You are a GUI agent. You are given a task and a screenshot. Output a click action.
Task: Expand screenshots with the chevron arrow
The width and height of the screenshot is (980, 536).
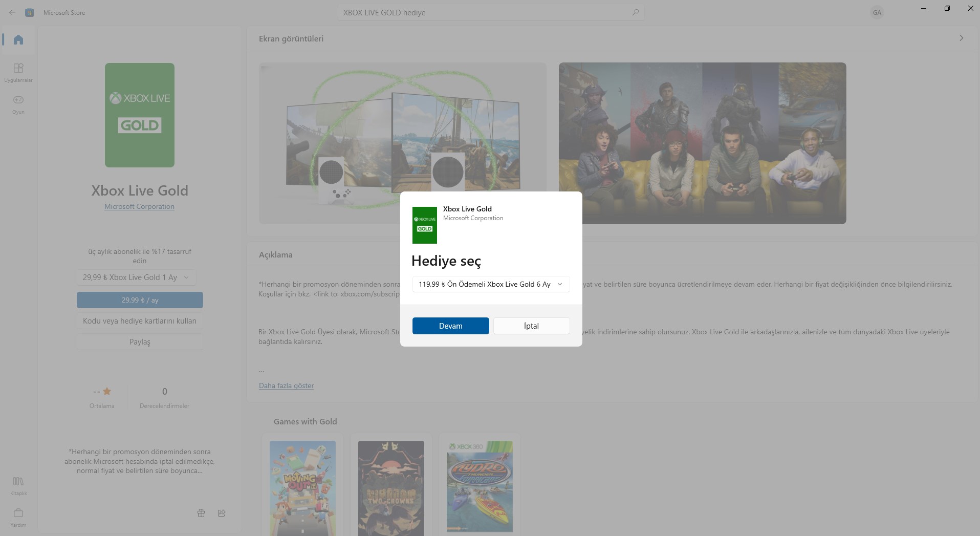coord(962,38)
